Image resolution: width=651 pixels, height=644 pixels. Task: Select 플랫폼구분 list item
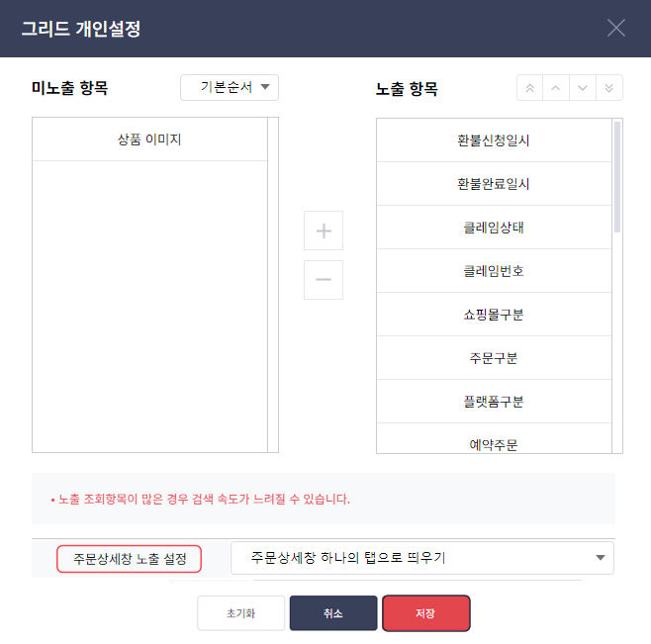(x=494, y=402)
